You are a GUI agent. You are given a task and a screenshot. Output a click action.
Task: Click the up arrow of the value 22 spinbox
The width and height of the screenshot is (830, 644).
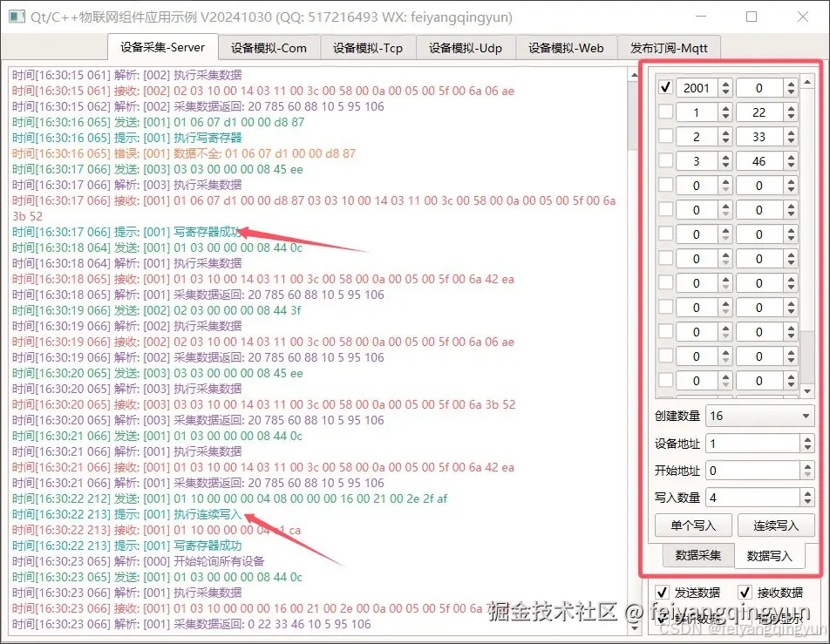[x=791, y=107]
